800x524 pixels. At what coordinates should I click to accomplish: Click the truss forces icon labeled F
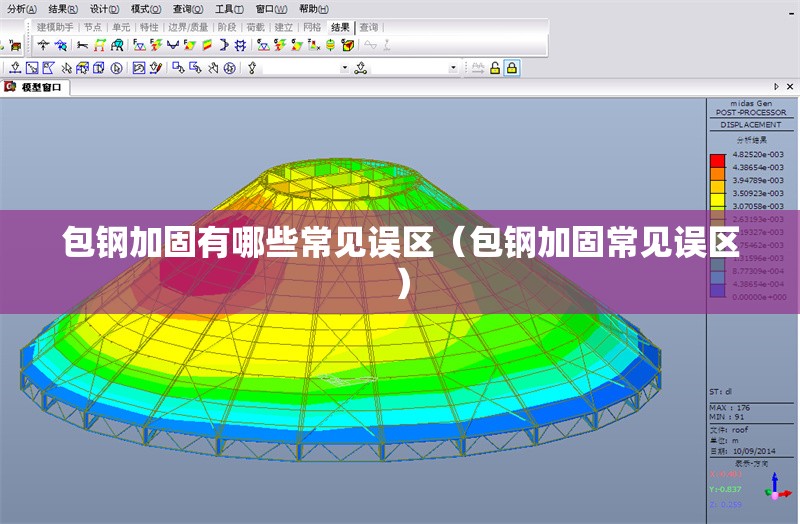coord(139,45)
